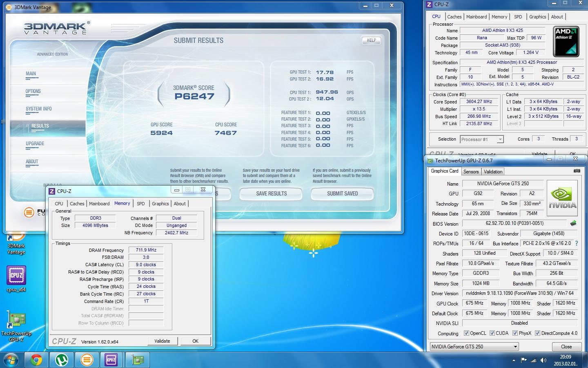Switch to CPU-Z taskbar button
Screen dimensions: 588x368
click(111, 360)
